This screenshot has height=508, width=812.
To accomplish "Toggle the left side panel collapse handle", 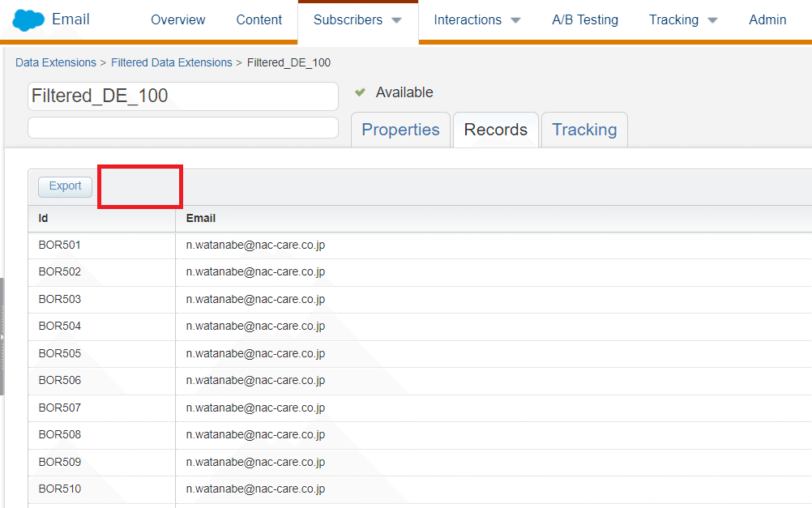I will pyautogui.click(x=2, y=336).
